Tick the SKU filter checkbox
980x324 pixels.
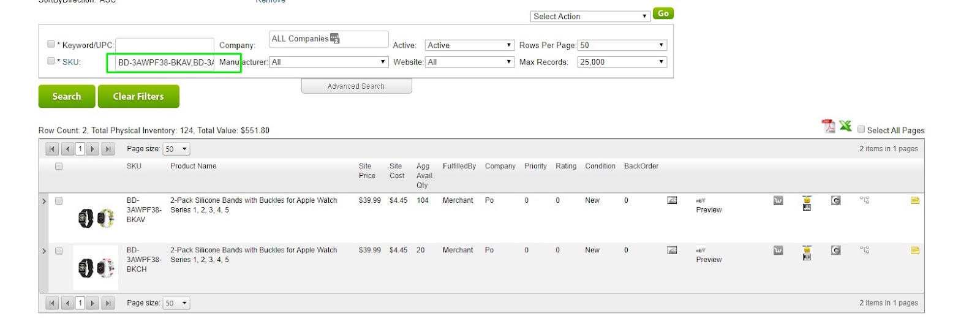51,61
